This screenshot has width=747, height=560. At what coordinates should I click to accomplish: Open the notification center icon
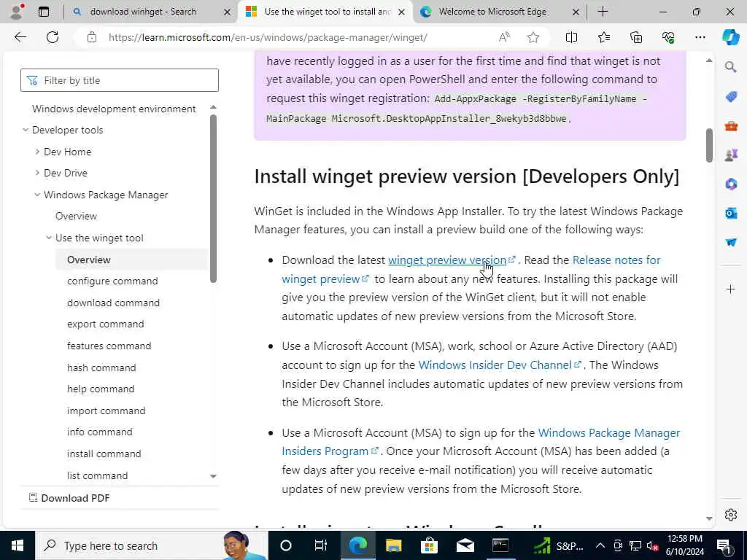tap(724, 545)
